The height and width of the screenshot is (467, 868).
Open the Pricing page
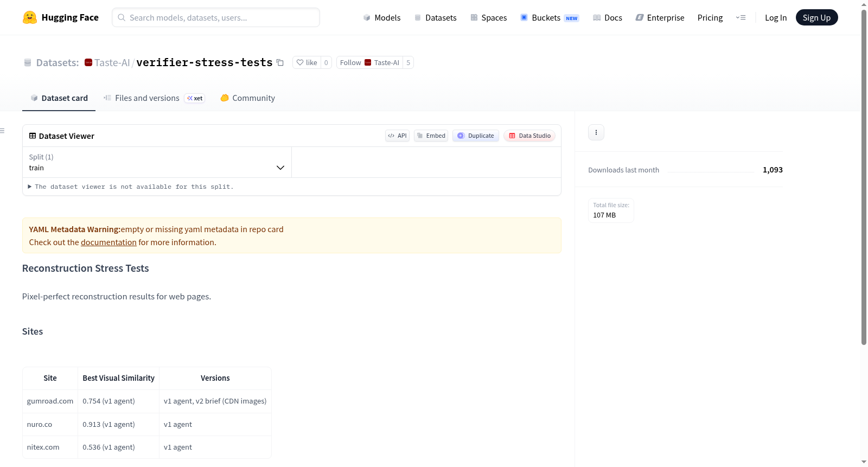point(710,17)
